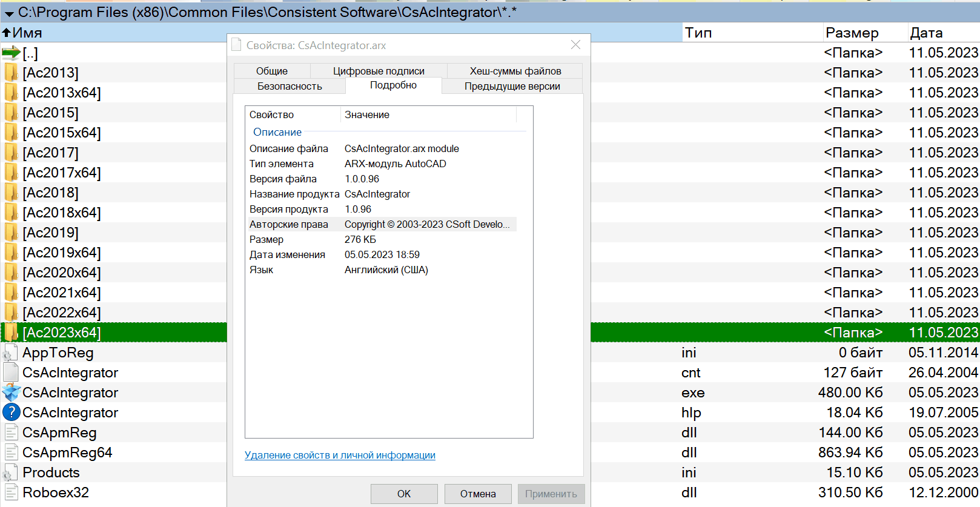The height and width of the screenshot is (507, 980).
Task: Switch to the Общие tab
Action: point(272,71)
